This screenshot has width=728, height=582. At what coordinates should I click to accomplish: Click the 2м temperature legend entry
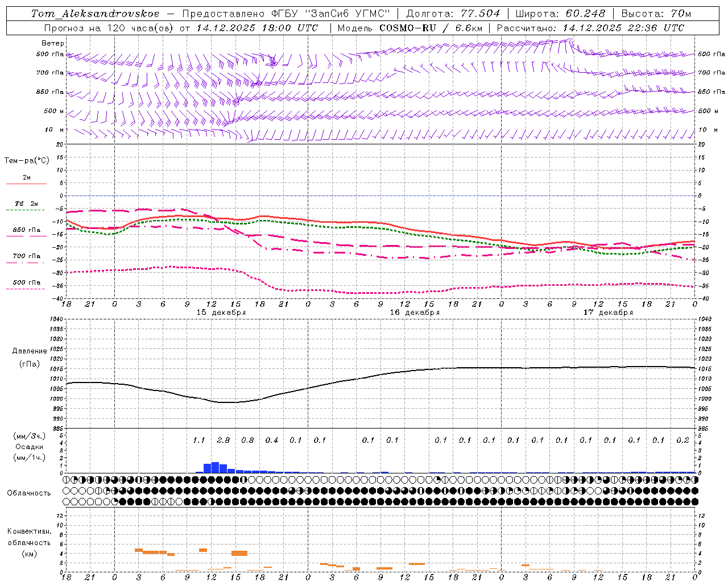pyautogui.click(x=27, y=177)
